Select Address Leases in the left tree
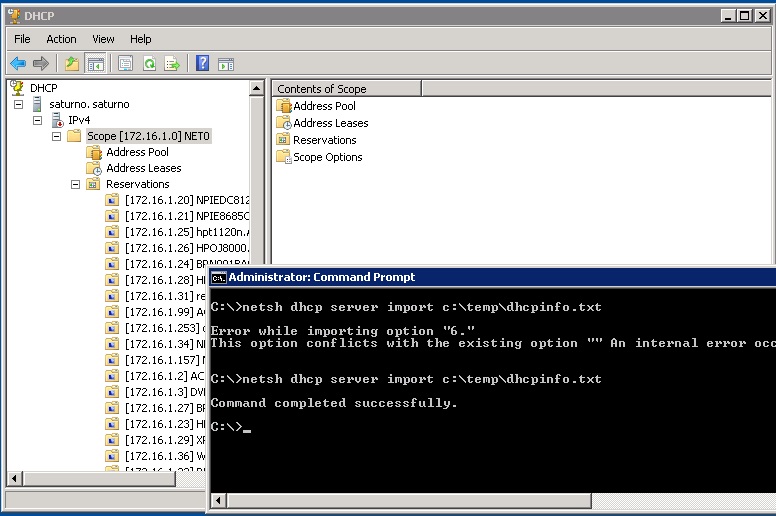The height and width of the screenshot is (516, 776). pos(143,168)
